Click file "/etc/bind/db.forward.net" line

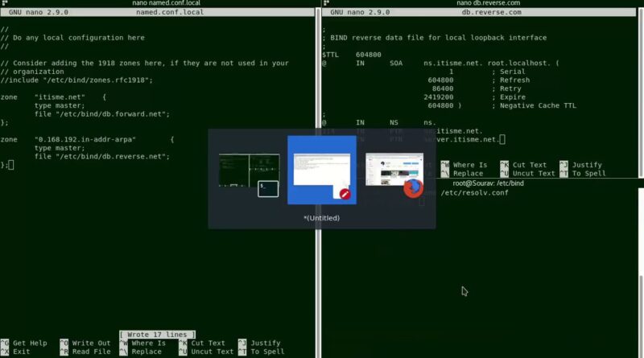pyautogui.click(x=102, y=114)
